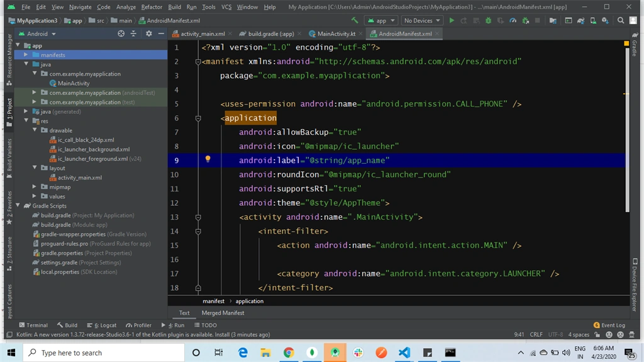This screenshot has height=362, width=644.
Task: Fold the application tag at line 6
Action: 198,118
